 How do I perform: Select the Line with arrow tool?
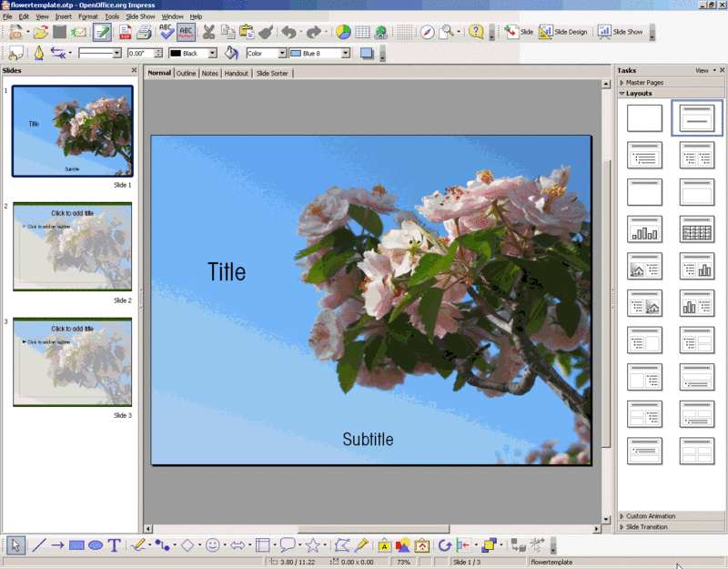point(57,544)
